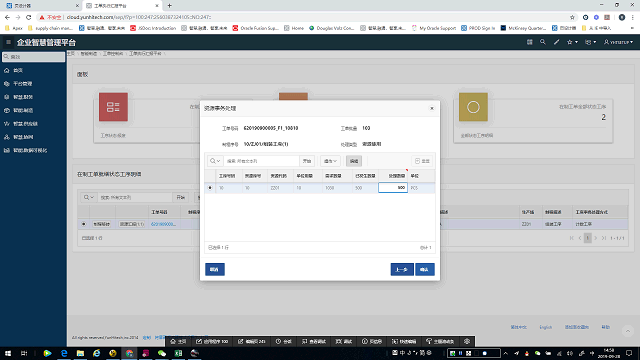Click the Reset button in dialog toolbar
640x360 pixels.
422,161
